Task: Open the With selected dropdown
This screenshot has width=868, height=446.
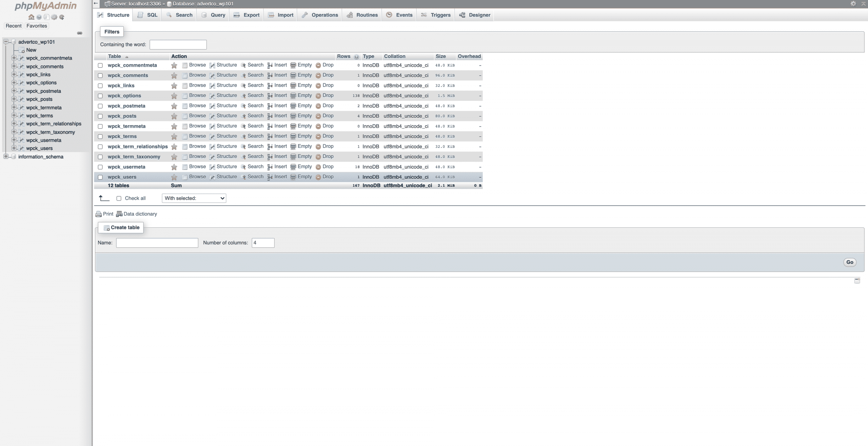Action: [x=194, y=198]
